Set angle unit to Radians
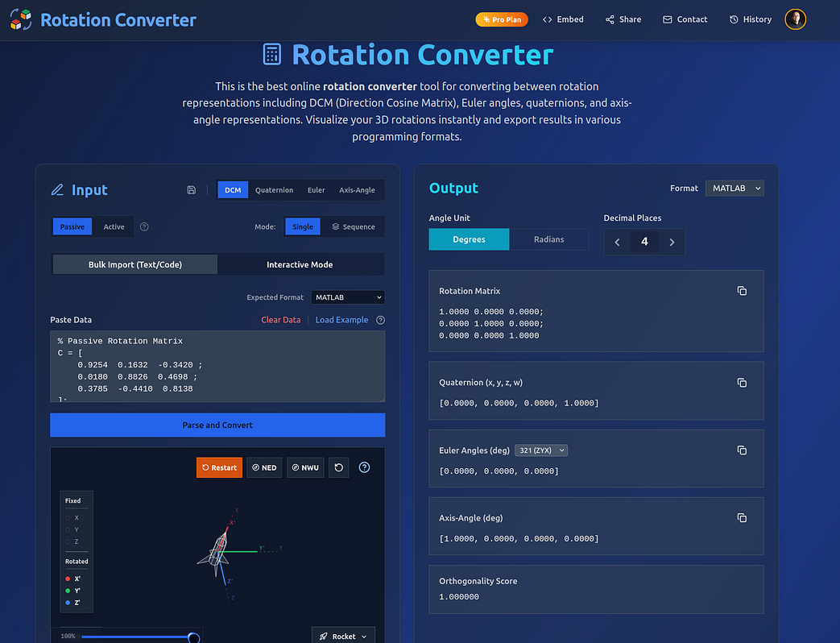 click(548, 239)
